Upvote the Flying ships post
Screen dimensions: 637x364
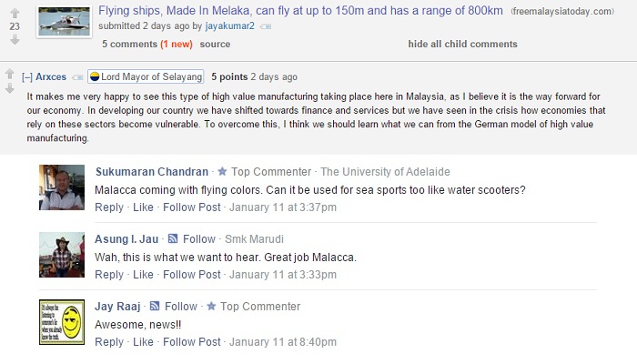[15, 13]
